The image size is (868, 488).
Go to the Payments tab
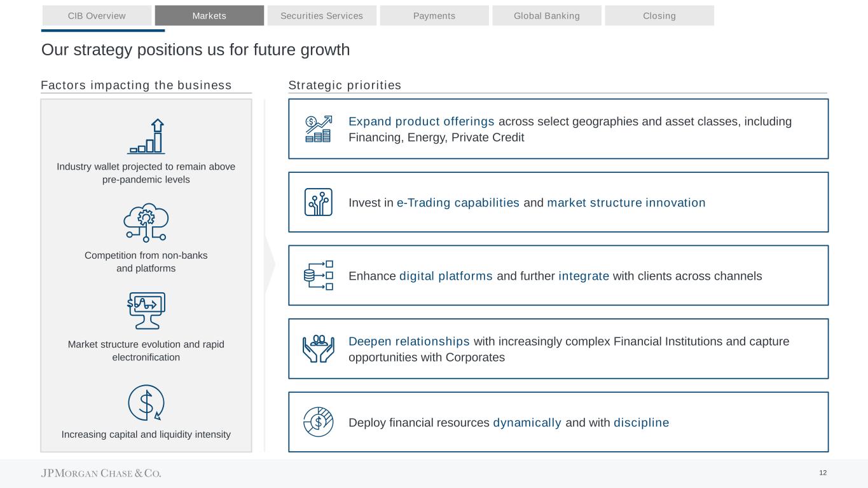(x=434, y=16)
